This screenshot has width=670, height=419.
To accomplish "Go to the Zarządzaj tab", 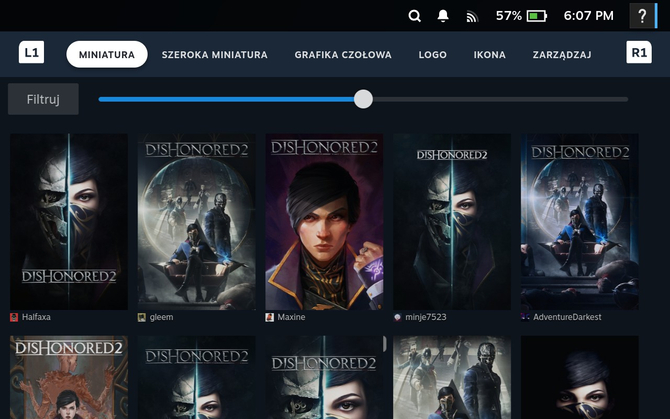I will [x=562, y=55].
